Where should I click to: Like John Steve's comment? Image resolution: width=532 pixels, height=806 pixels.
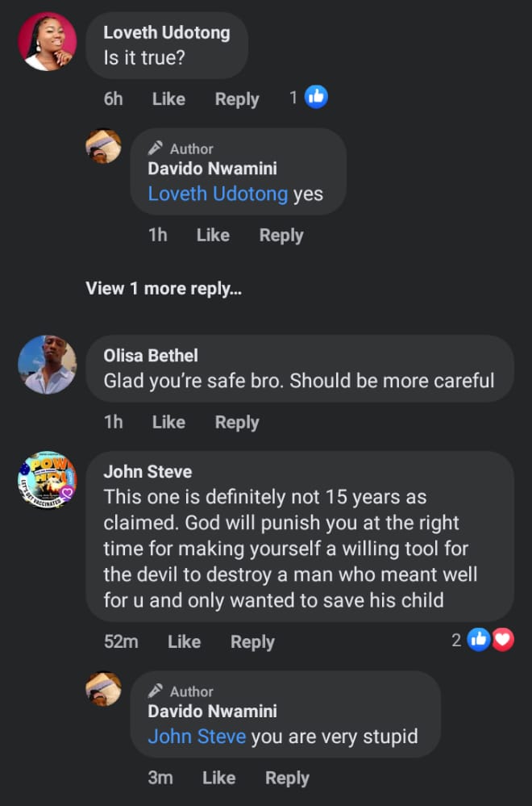(x=184, y=641)
